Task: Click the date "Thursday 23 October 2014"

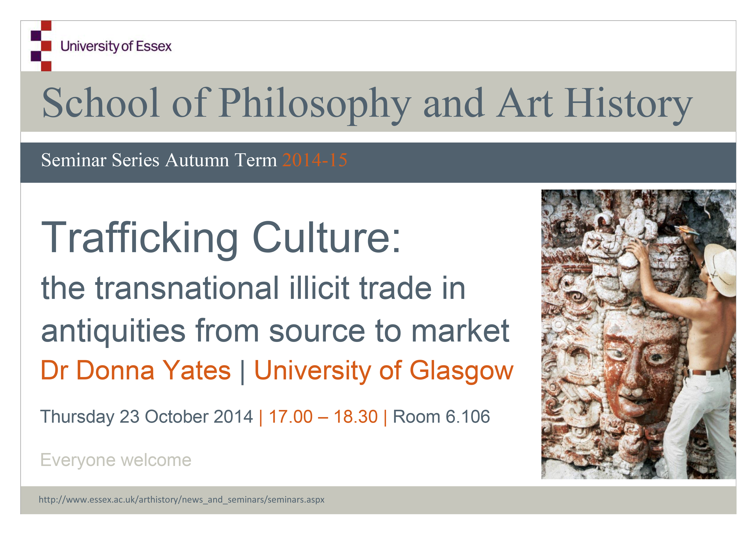Action: pos(147,417)
